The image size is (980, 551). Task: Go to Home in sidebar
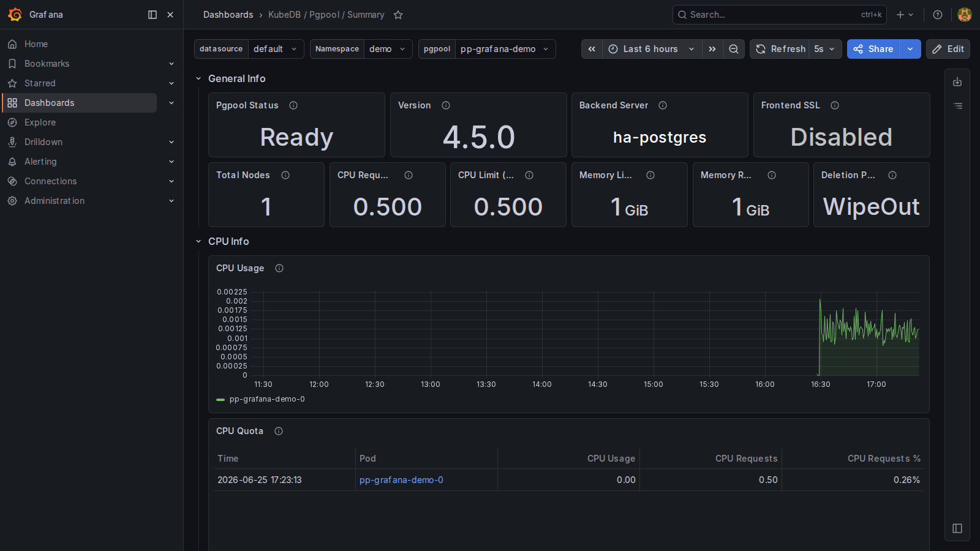click(x=36, y=44)
